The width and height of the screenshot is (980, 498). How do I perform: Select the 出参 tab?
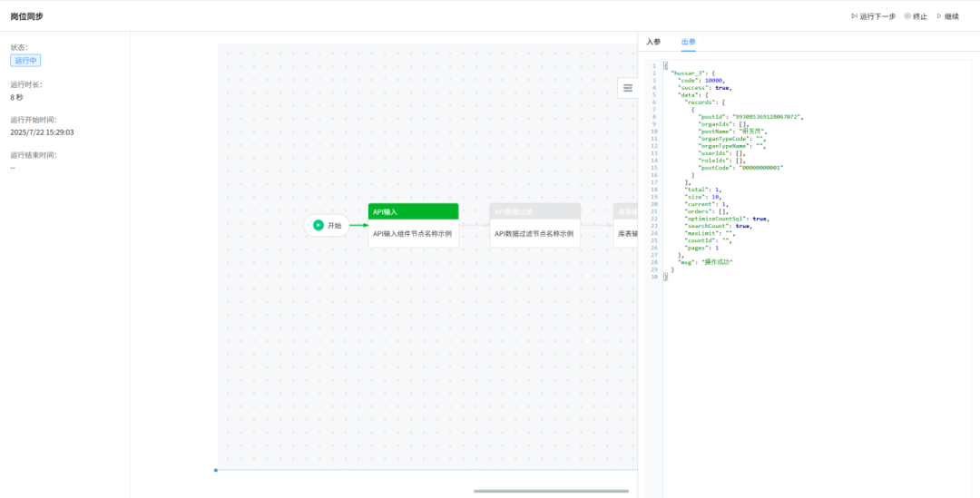click(x=689, y=42)
